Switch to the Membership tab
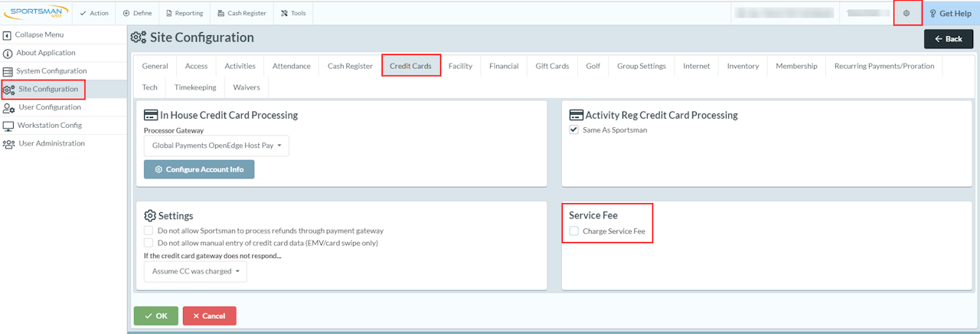 tap(796, 66)
